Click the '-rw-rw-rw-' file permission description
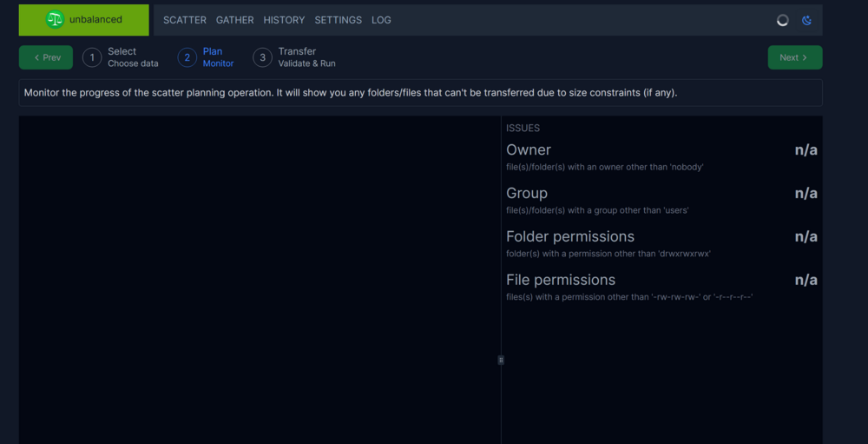Screen dimensions: 868x444 [x=629, y=297]
